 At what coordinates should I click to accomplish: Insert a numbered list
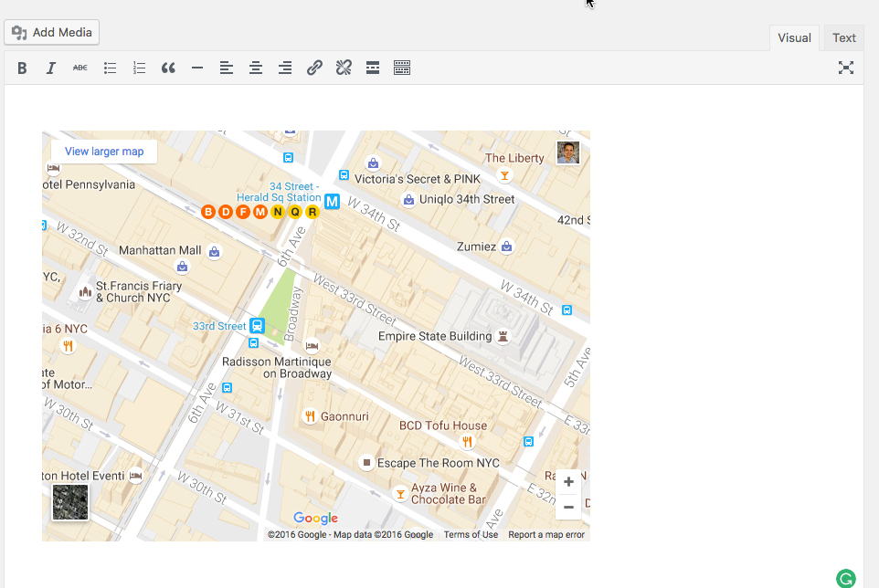(x=139, y=68)
